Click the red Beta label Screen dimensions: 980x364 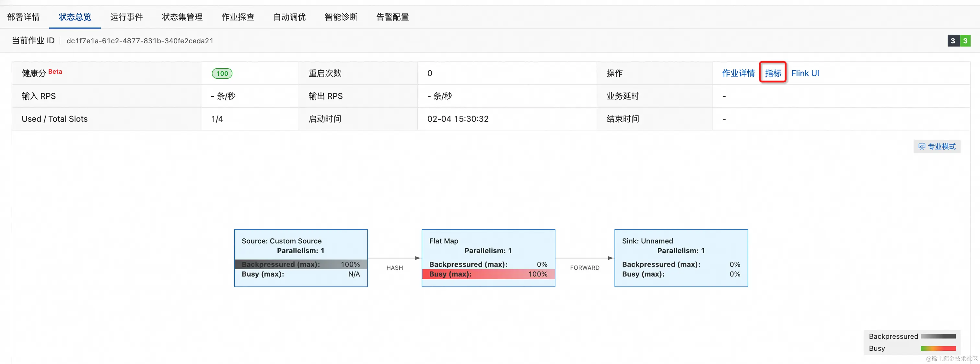pyautogui.click(x=55, y=72)
